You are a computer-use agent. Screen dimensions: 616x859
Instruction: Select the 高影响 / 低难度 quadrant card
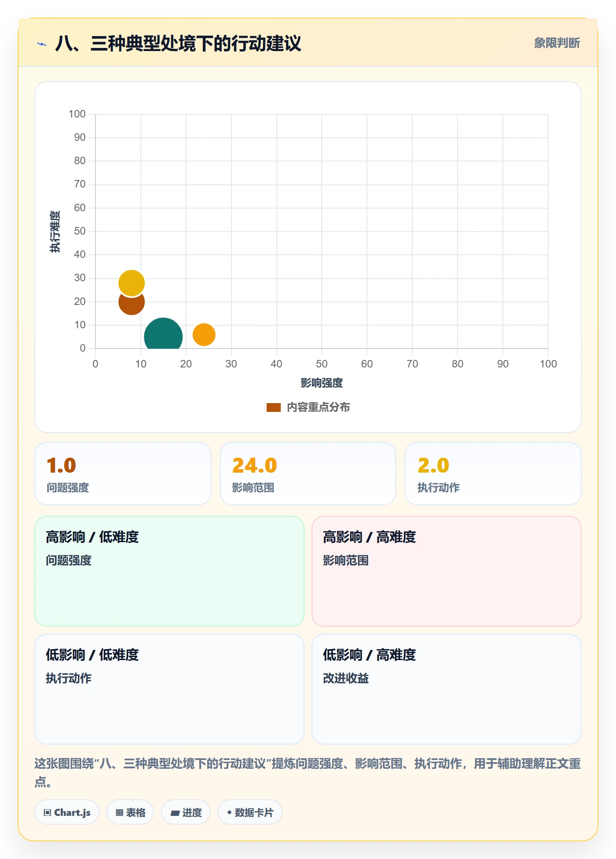click(x=169, y=571)
